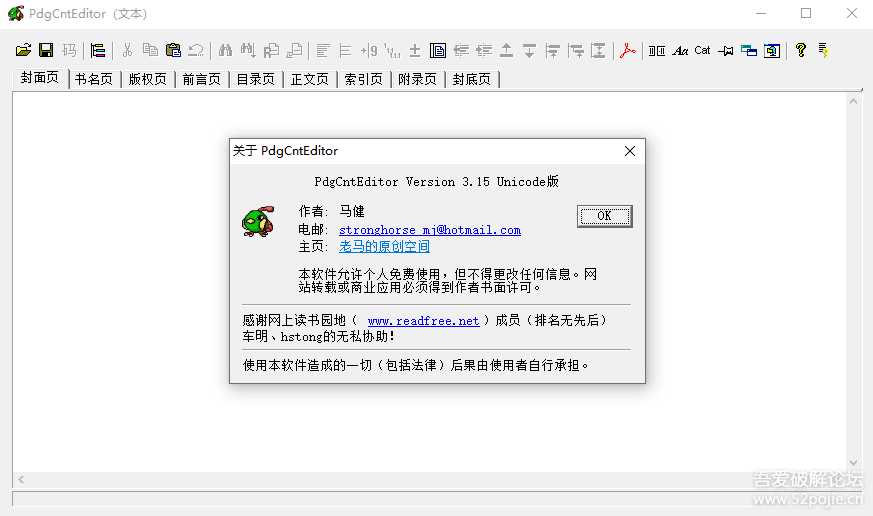Click the Cat toolbar button
The height and width of the screenshot is (516, 873).
click(x=702, y=50)
